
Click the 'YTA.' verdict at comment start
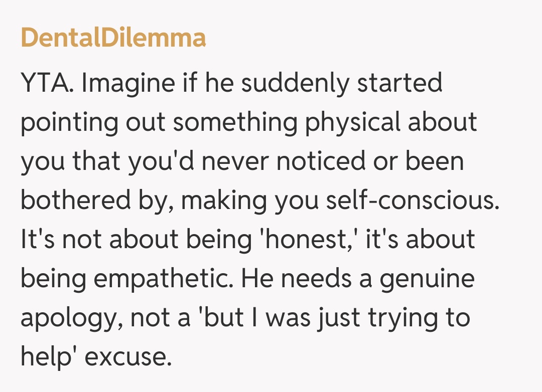(48, 83)
